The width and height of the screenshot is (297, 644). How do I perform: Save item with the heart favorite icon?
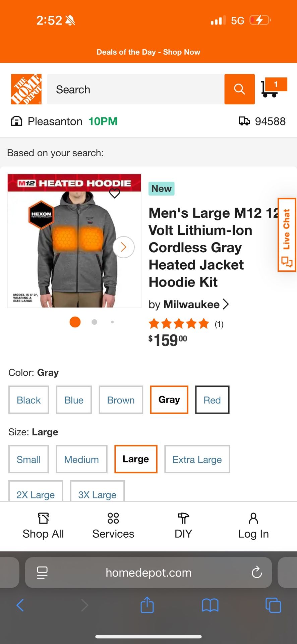115,193
